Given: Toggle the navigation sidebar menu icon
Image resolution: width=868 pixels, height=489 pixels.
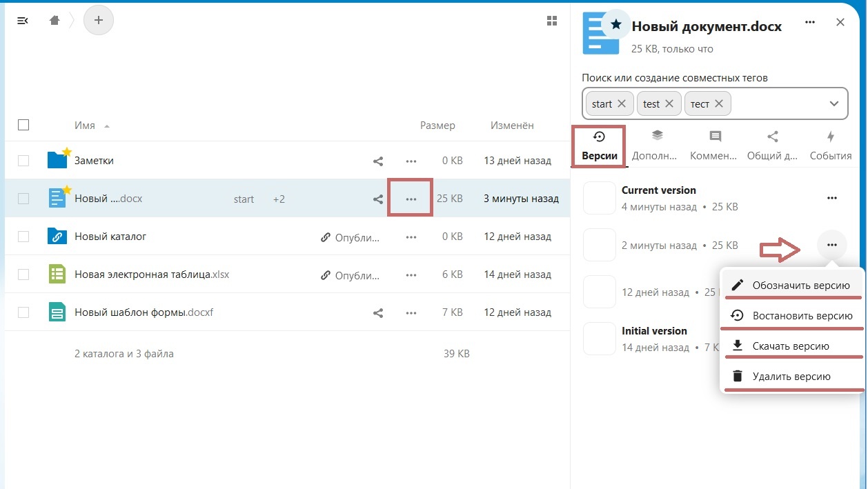Looking at the screenshot, I should tap(22, 21).
